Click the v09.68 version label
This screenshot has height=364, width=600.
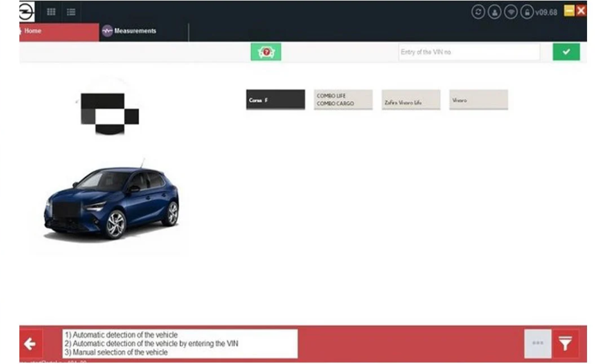pyautogui.click(x=546, y=12)
